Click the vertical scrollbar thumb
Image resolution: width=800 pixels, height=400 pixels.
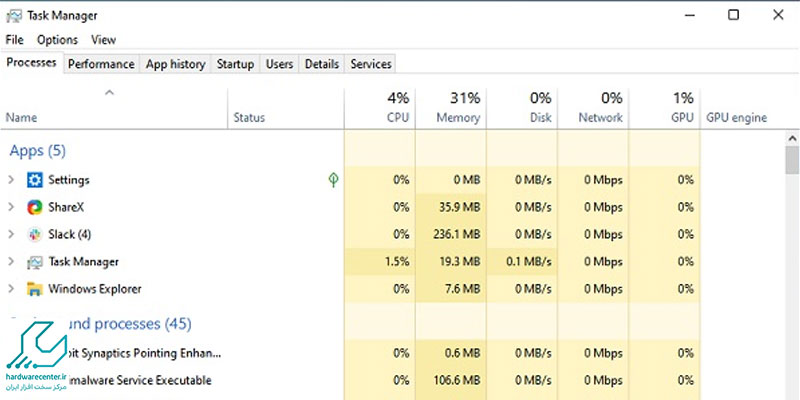coord(792,160)
